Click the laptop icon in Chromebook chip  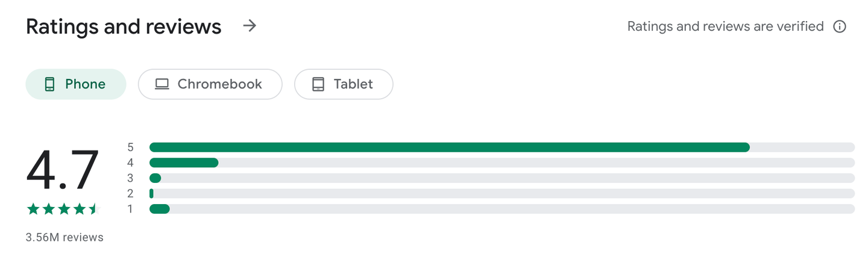point(162,84)
